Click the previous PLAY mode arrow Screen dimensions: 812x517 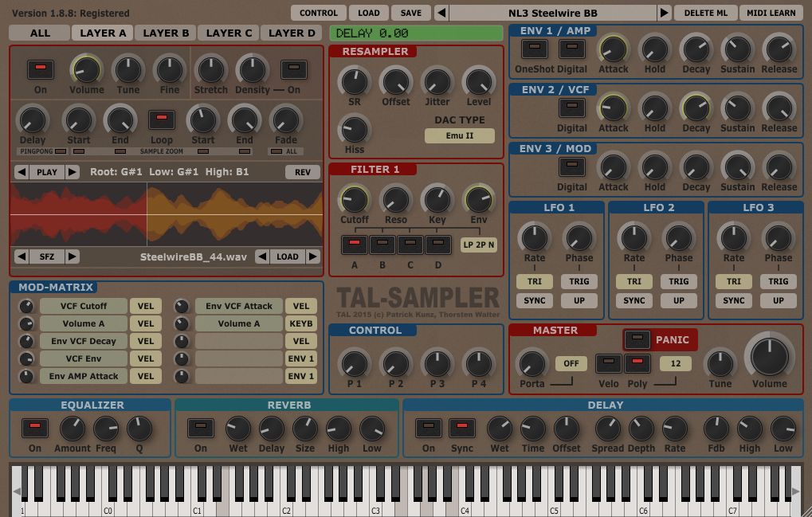22,172
